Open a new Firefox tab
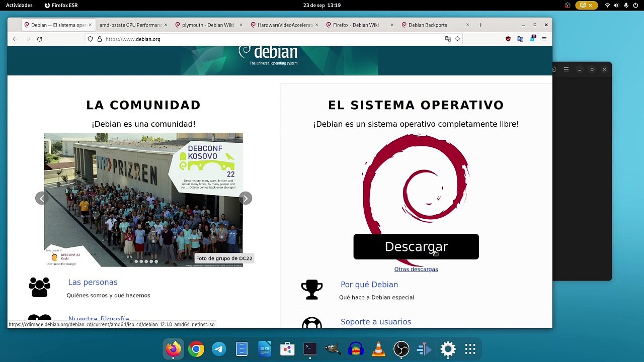Viewport: 644px width, 362px height. (480, 25)
